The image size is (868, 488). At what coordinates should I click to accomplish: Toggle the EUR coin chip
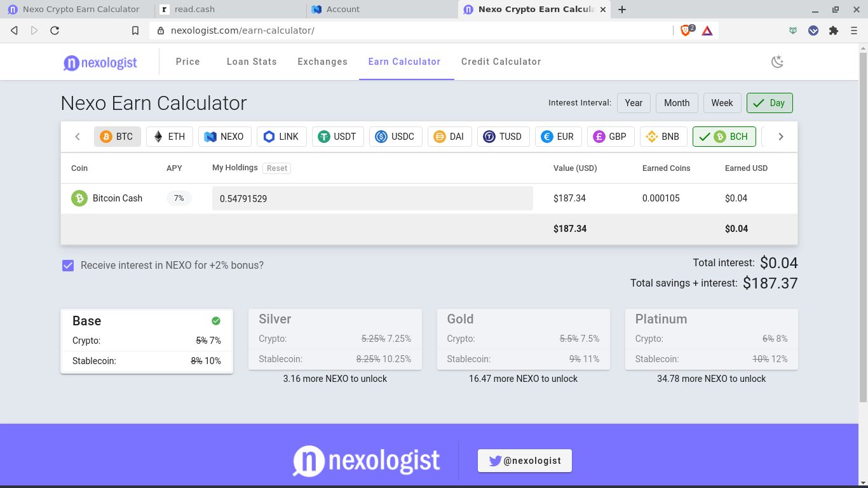[x=559, y=137]
